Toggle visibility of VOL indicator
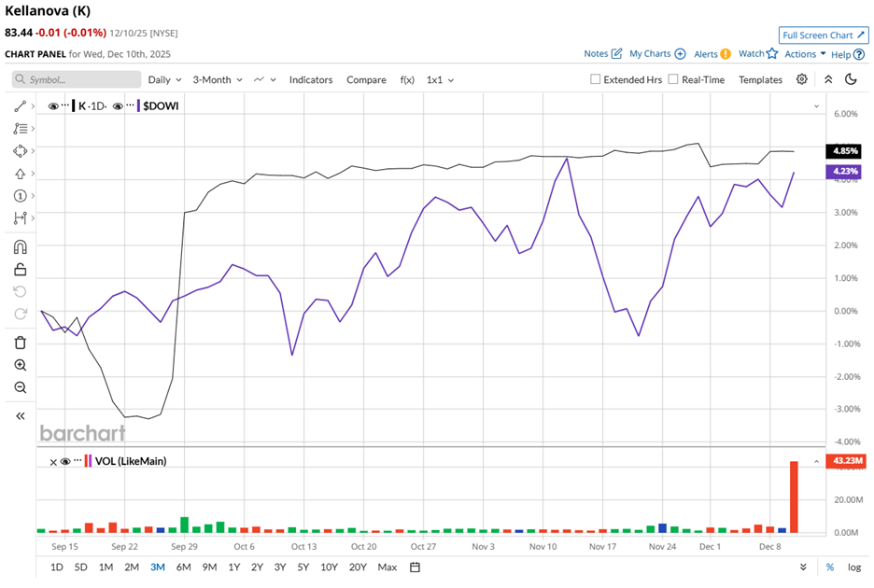Viewport: 874px width, 588px height. [65, 461]
